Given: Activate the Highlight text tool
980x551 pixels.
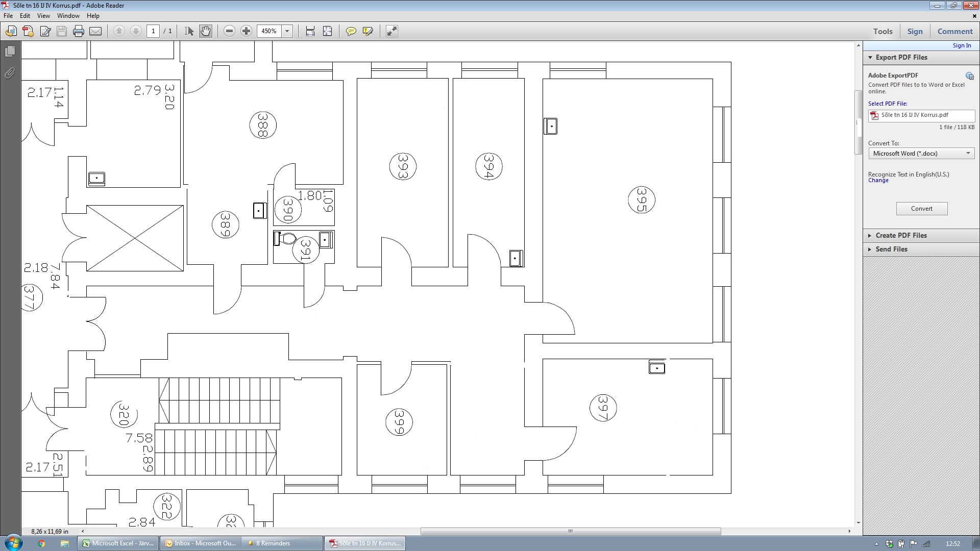Looking at the screenshot, I should 367,32.
